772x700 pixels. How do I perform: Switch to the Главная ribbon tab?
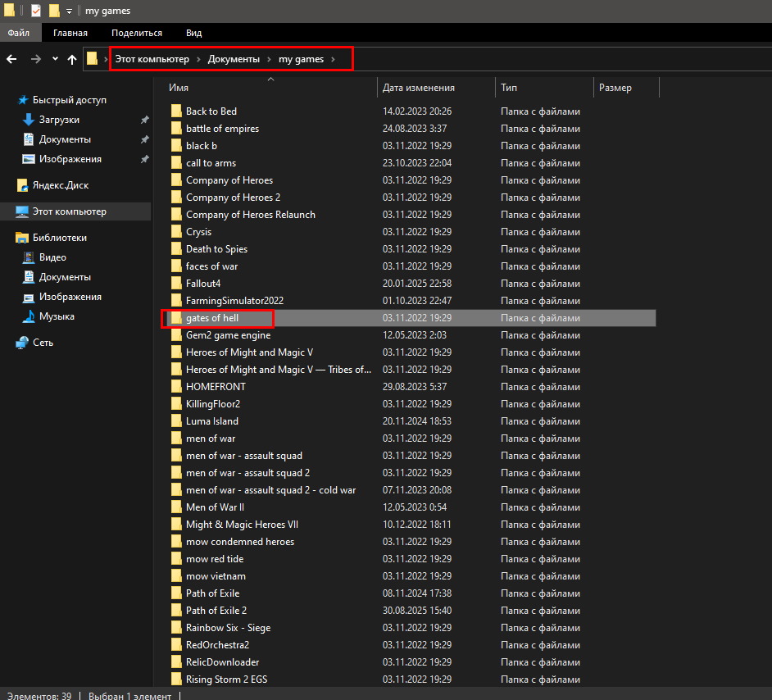point(70,33)
